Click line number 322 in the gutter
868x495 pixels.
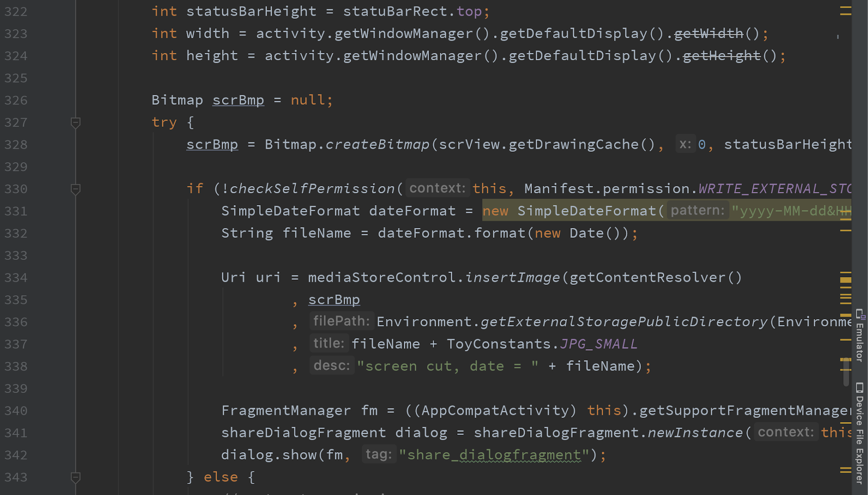[x=16, y=11]
